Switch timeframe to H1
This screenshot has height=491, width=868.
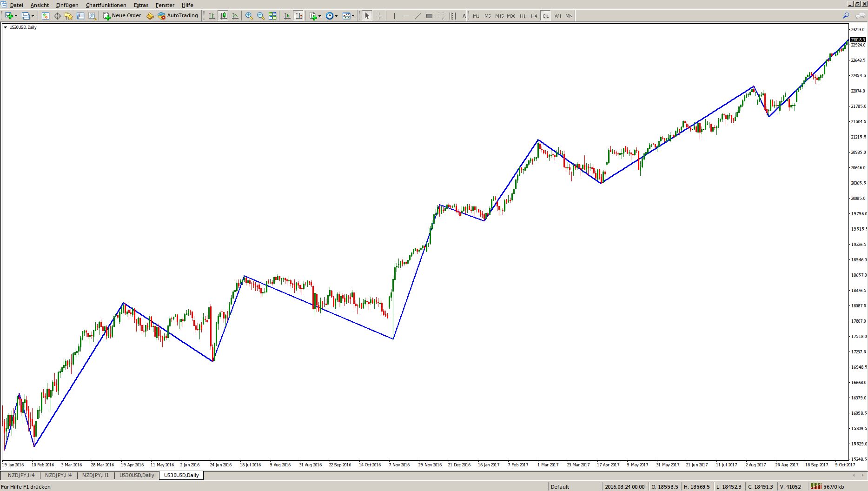[523, 16]
